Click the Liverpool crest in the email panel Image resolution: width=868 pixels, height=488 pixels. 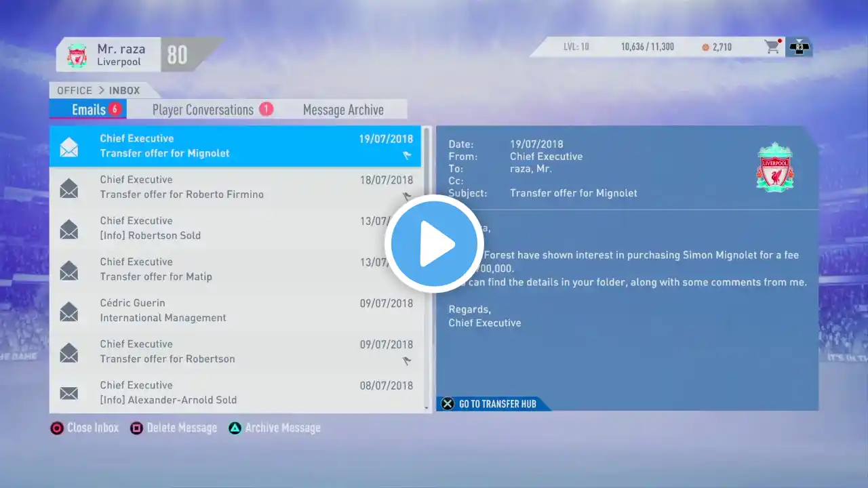click(775, 167)
